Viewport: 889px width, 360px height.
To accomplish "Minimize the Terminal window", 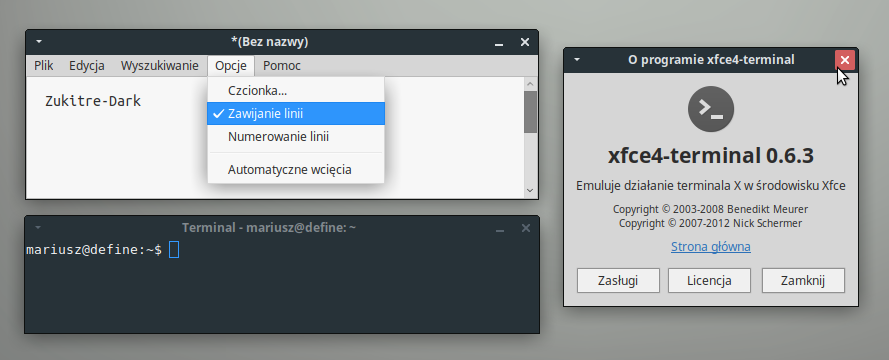I will point(499,228).
